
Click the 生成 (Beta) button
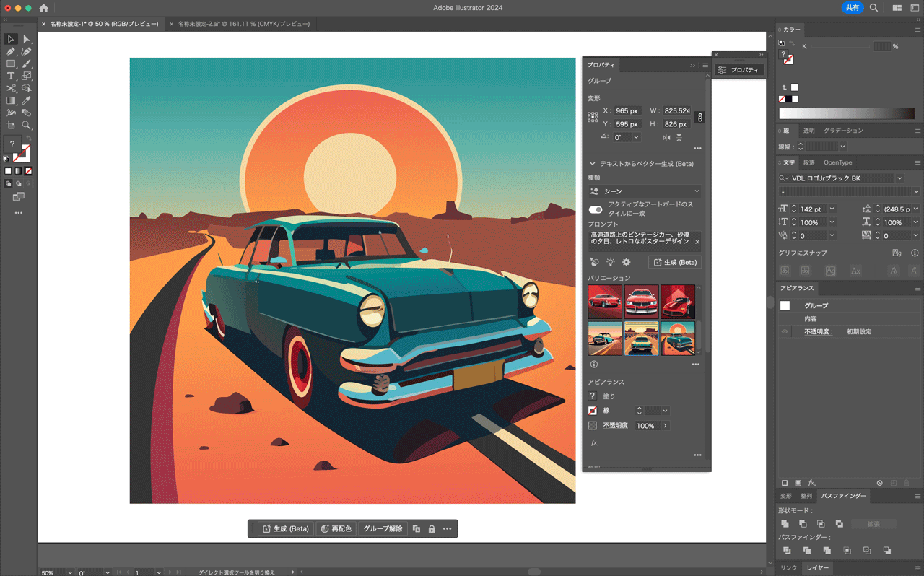click(675, 262)
